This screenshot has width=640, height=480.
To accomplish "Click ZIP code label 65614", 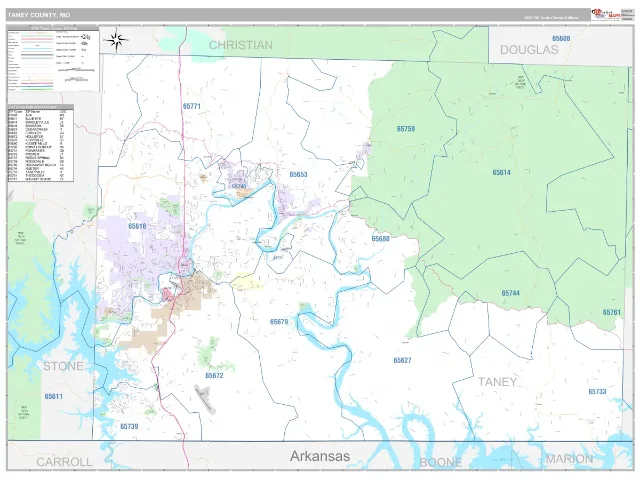I will [502, 173].
